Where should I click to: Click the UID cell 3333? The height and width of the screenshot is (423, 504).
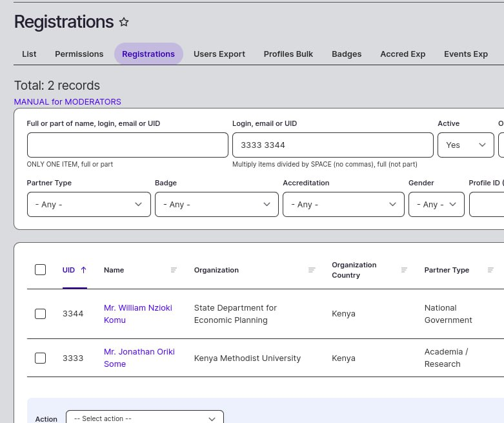pyautogui.click(x=73, y=358)
